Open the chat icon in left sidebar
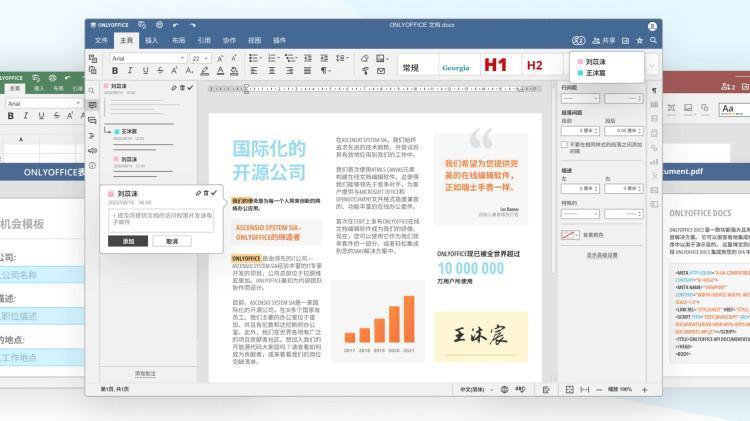Screen dimensions: 750x421 92,121
